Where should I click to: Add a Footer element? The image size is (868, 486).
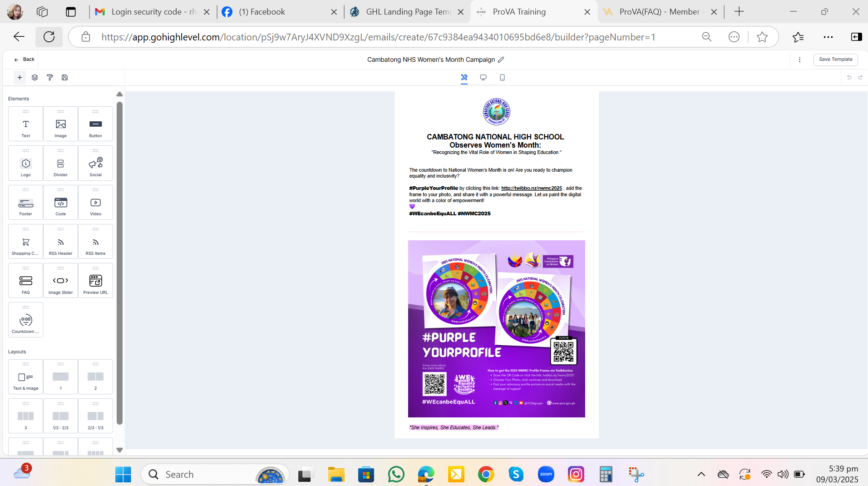[x=25, y=203]
